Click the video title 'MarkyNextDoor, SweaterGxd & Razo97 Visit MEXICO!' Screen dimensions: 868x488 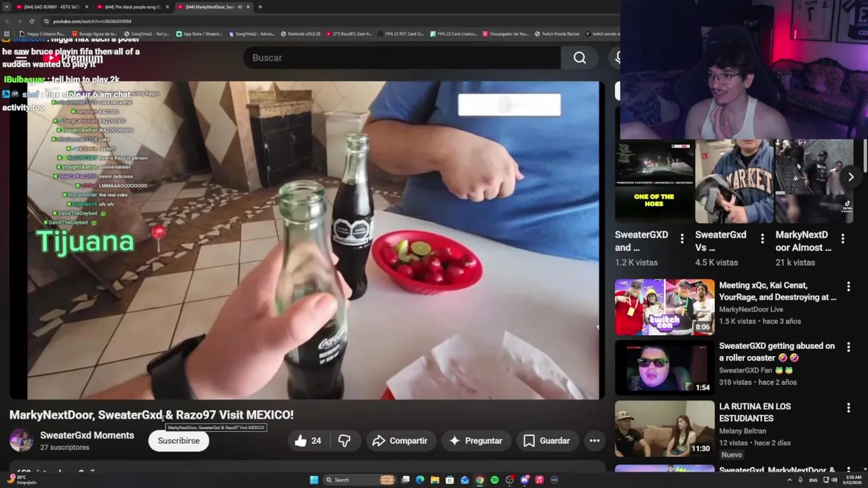151,415
